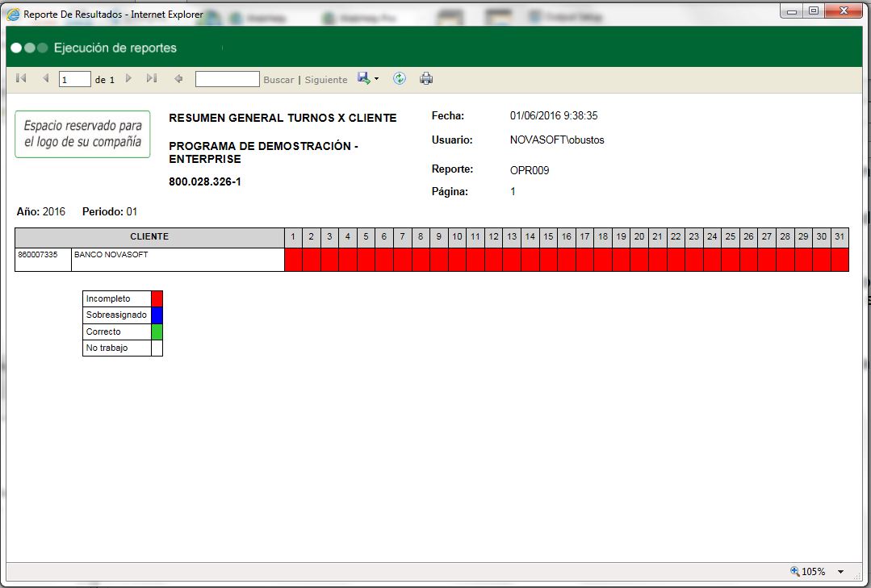Click the Correcto legend label
This screenshot has width=871, height=588.
pos(103,332)
